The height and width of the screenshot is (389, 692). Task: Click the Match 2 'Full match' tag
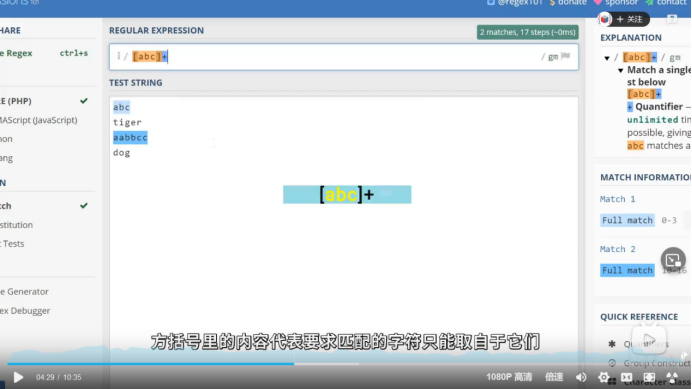coord(627,270)
